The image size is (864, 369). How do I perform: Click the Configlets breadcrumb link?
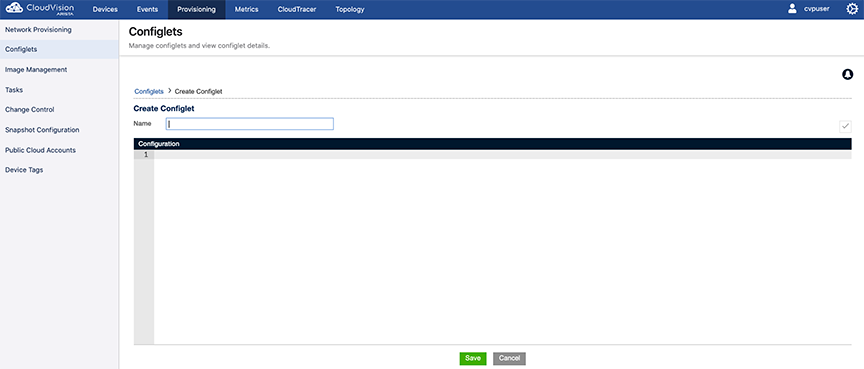click(149, 91)
